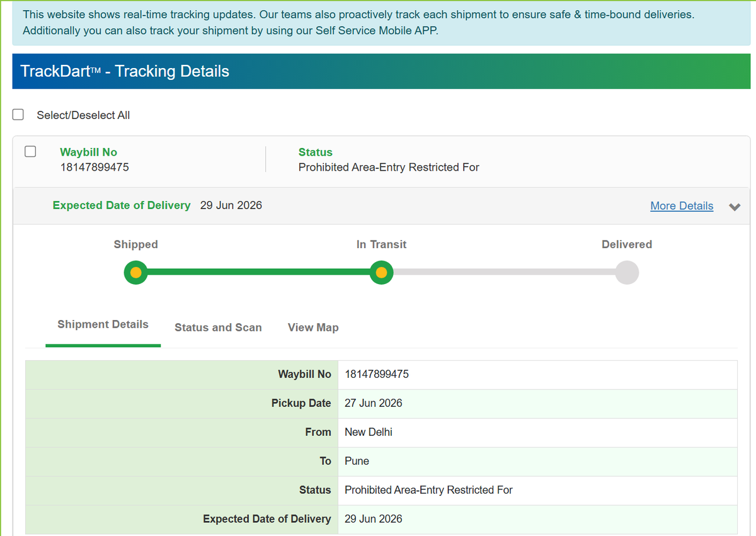The image size is (756, 536).
Task: Click the header Waybill No value 18147899475
Action: click(x=94, y=167)
